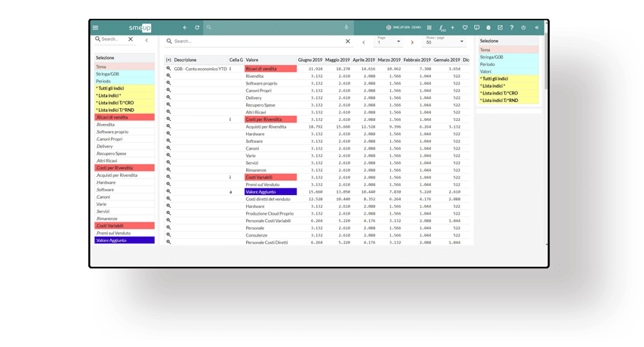Image resolution: width=644 pixels, height=347 pixels.
Task: Click magnifier icon on Ricavi di vendita row
Action: (168, 69)
